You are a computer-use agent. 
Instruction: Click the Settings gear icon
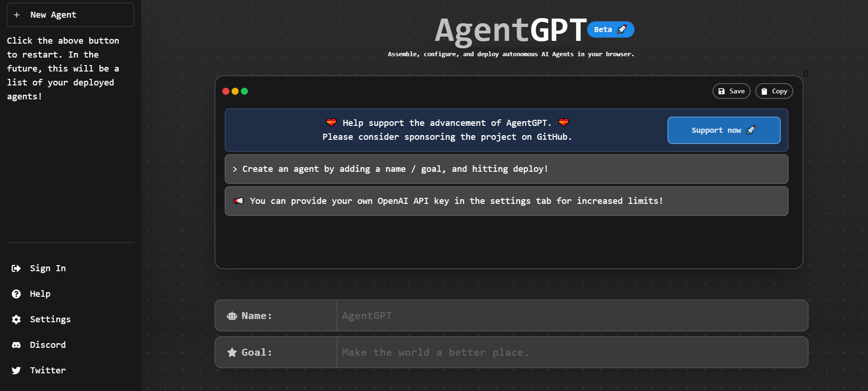tap(16, 319)
